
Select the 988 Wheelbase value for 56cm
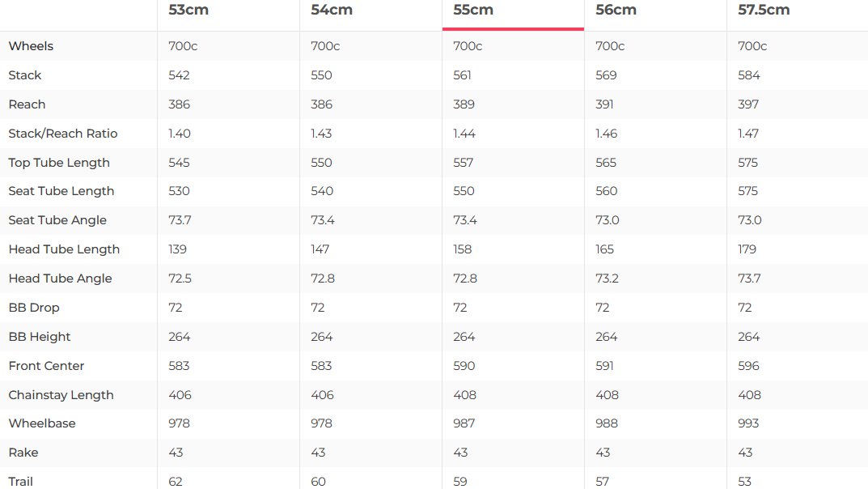[607, 423]
